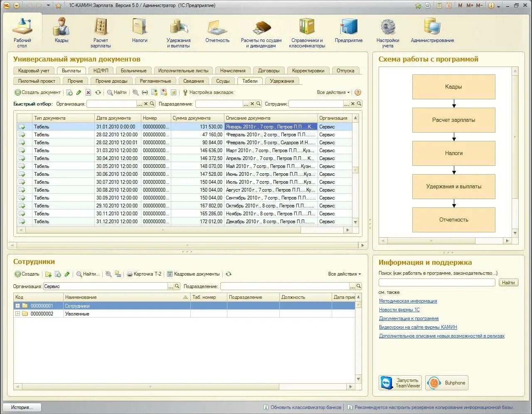Open the Рабочий стол section
The height and width of the screenshot is (414, 532).
22,32
